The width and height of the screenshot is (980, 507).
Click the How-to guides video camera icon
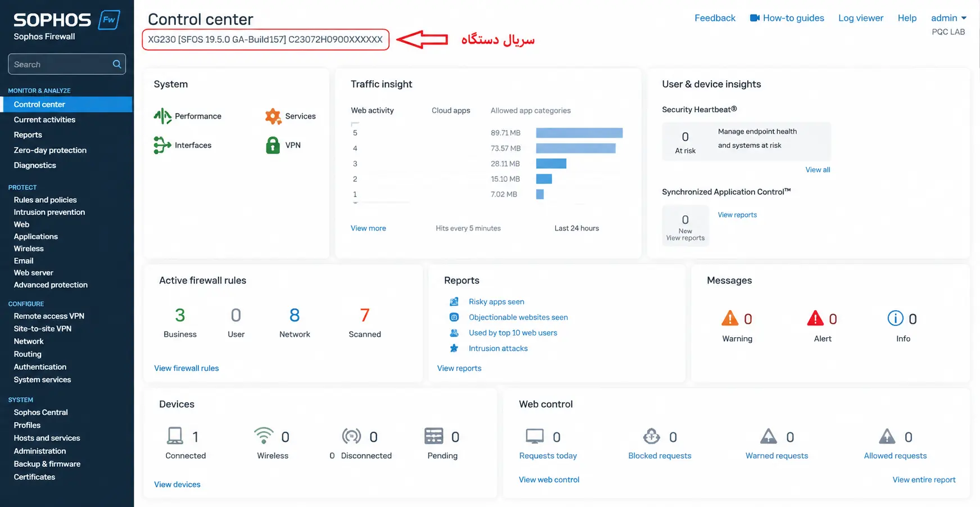(755, 18)
